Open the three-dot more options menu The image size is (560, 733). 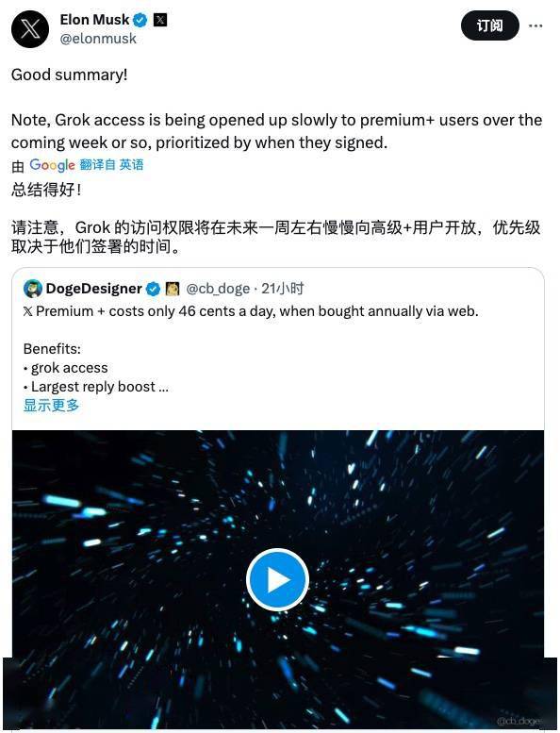point(535,25)
